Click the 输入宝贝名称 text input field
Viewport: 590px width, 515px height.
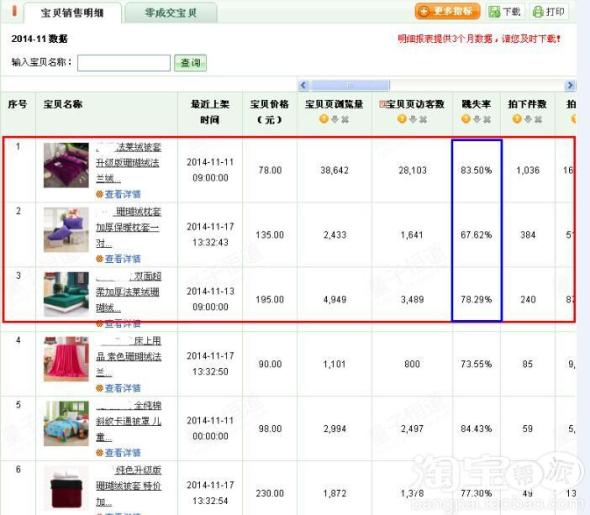[124, 63]
